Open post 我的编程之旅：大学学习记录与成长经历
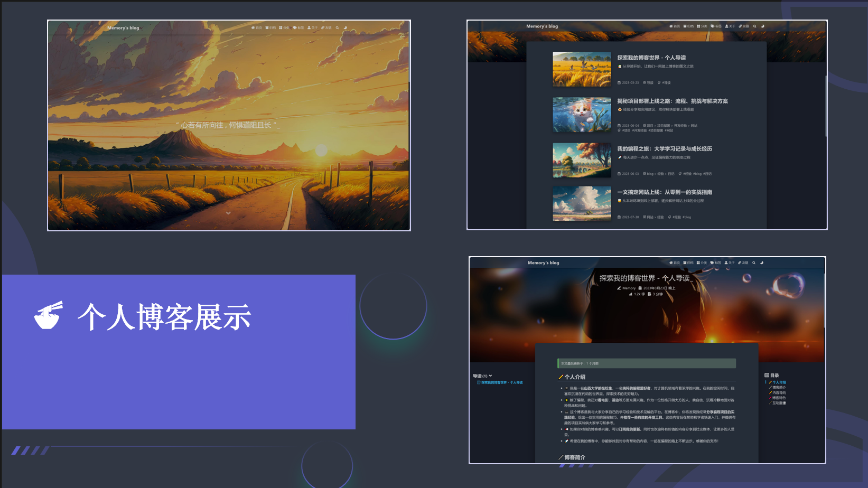Viewport: 868px width, 488px height. [665, 149]
